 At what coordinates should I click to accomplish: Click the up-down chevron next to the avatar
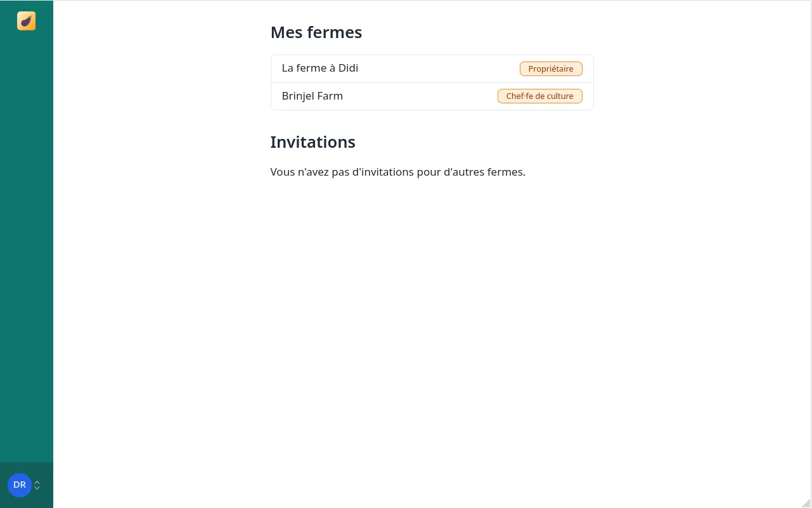pos(37,485)
